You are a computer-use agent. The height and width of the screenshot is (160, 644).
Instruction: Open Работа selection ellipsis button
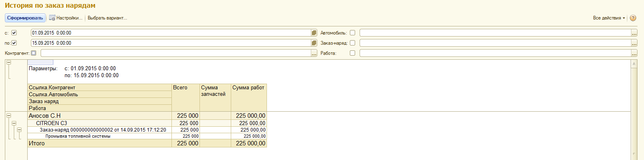tap(634, 53)
